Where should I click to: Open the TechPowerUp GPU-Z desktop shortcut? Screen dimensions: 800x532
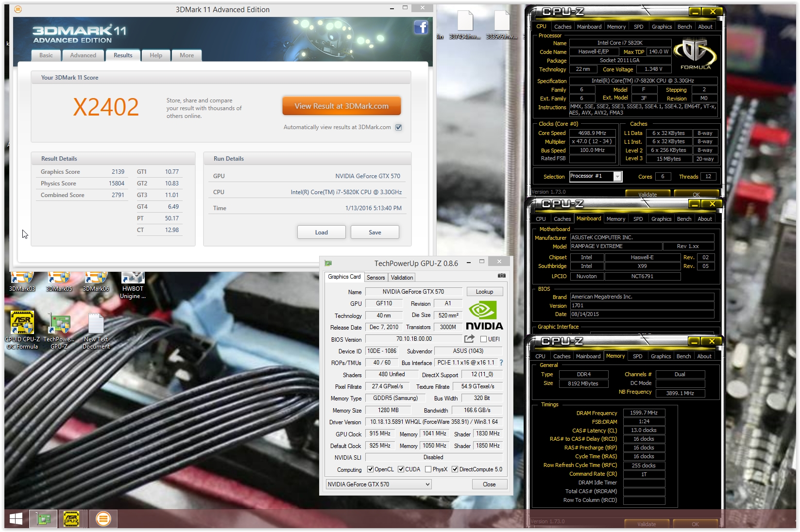(59, 330)
